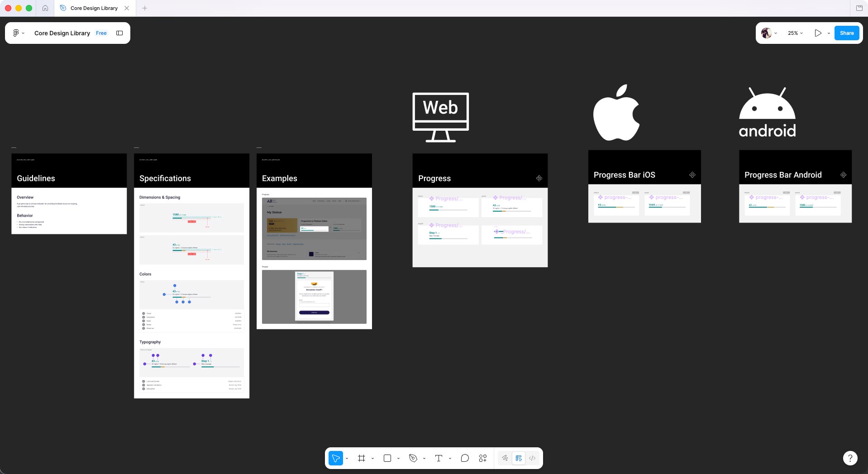The width and height of the screenshot is (868, 474).
Task: Activate the Comment tool
Action: 465,458
